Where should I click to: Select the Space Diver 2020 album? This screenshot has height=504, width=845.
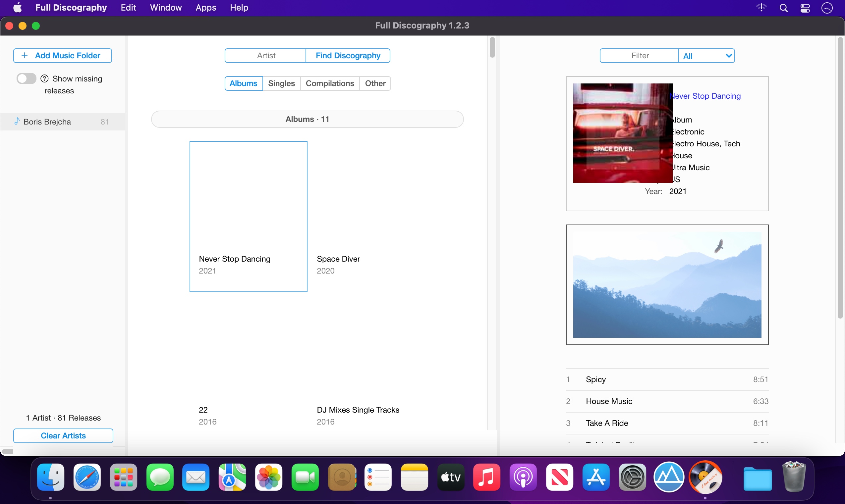click(x=366, y=216)
